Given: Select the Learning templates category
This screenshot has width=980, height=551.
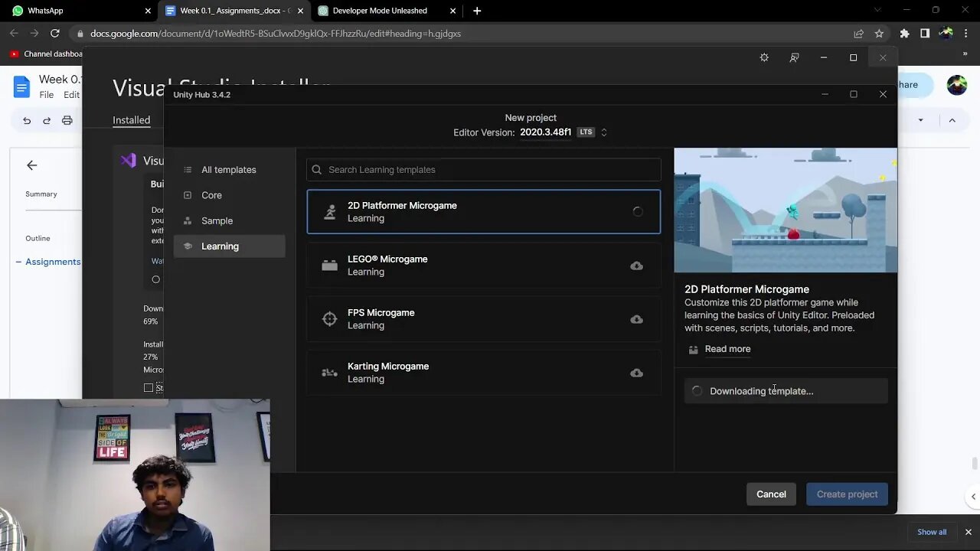Looking at the screenshot, I should (x=229, y=246).
